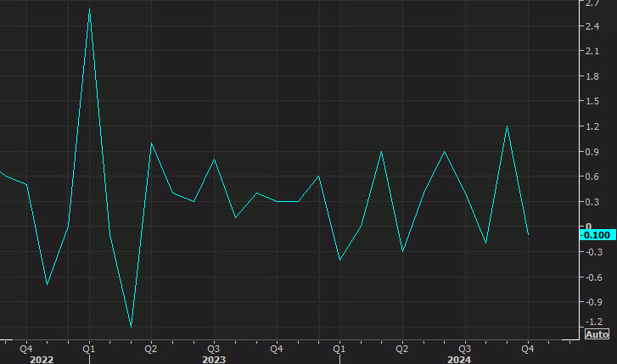This screenshot has width=617, height=364.
Task: Pick the Q3 marker in 2023
Action: (214, 348)
